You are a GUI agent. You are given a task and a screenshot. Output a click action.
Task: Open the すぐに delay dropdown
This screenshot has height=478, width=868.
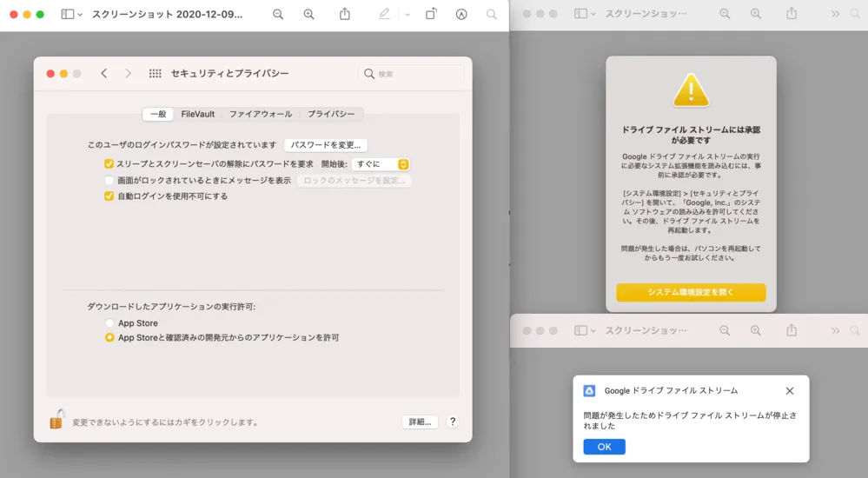(381, 164)
